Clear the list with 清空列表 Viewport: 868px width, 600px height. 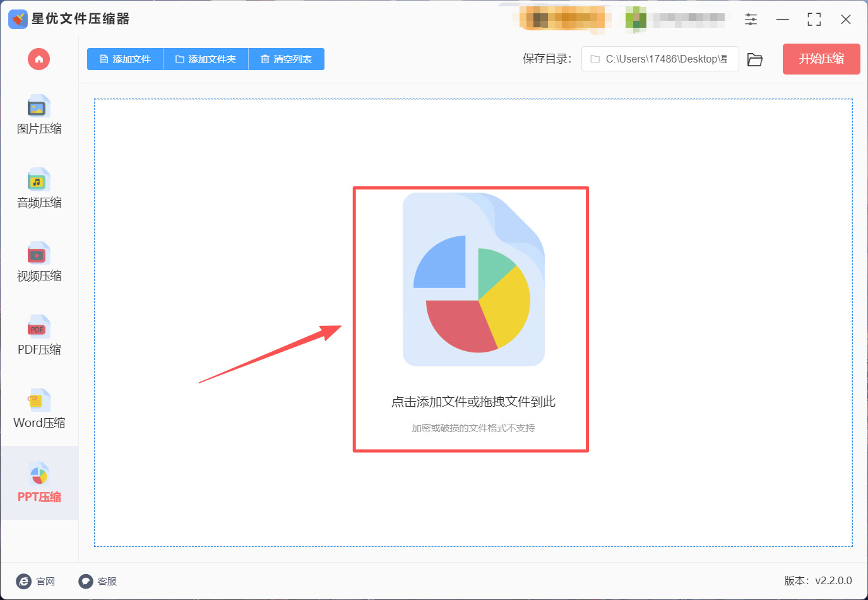point(287,59)
